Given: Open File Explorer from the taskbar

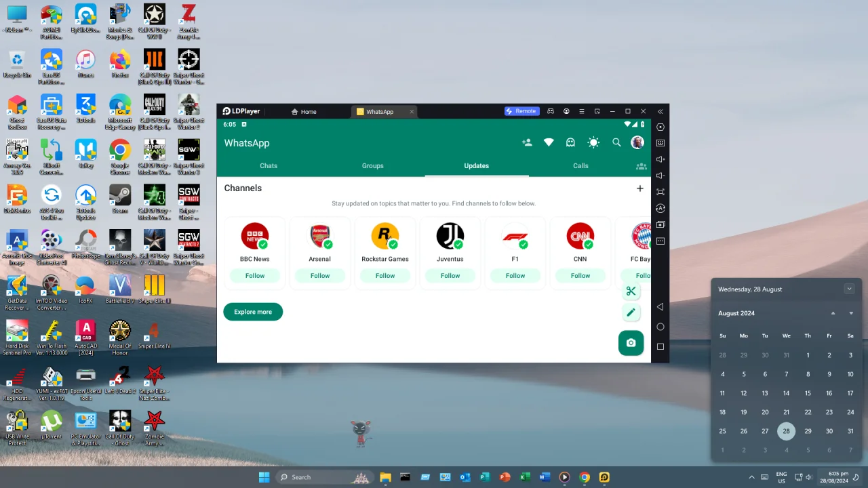Looking at the screenshot, I should pyautogui.click(x=385, y=477).
